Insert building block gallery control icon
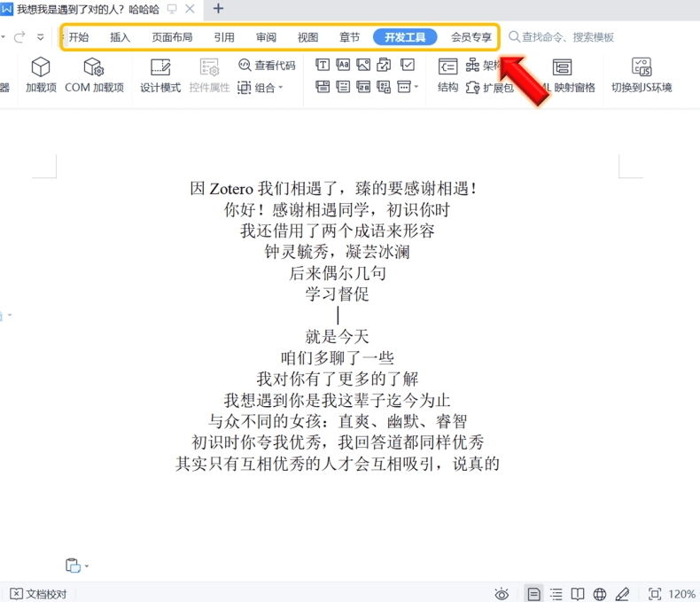The width and height of the screenshot is (700, 602). [x=384, y=66]
